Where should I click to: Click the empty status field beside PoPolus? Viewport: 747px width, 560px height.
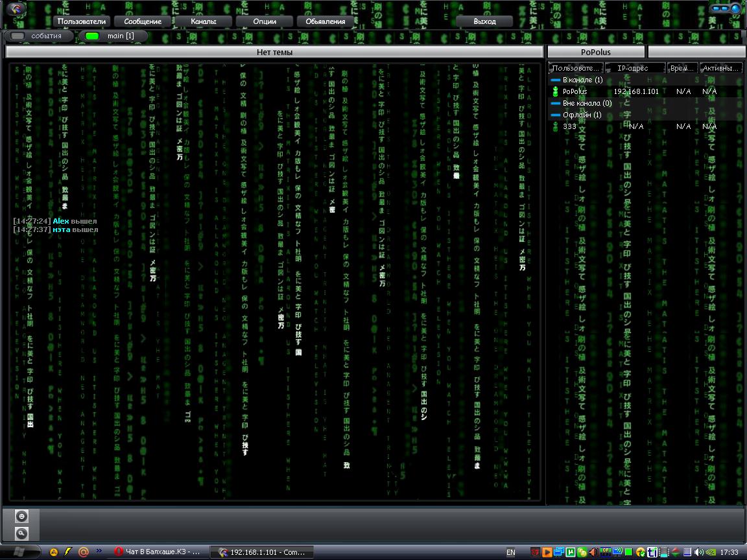coord(696,52)
